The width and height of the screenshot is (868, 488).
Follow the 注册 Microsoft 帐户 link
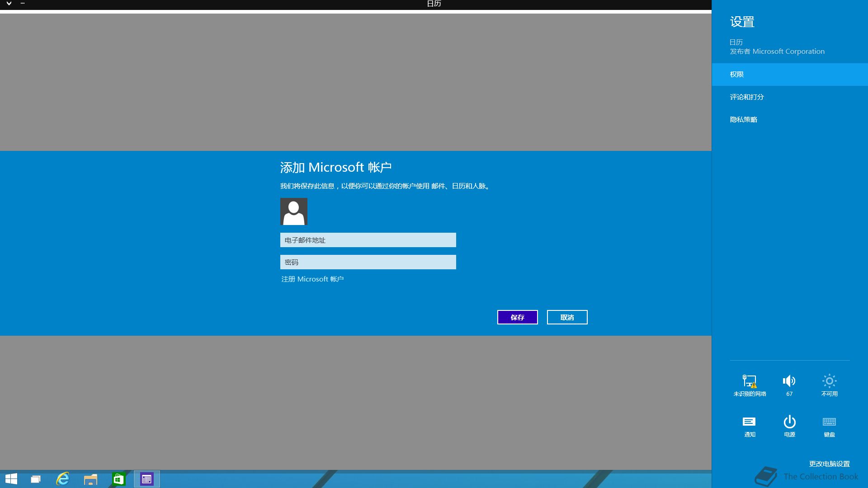(x=312, y=279)
